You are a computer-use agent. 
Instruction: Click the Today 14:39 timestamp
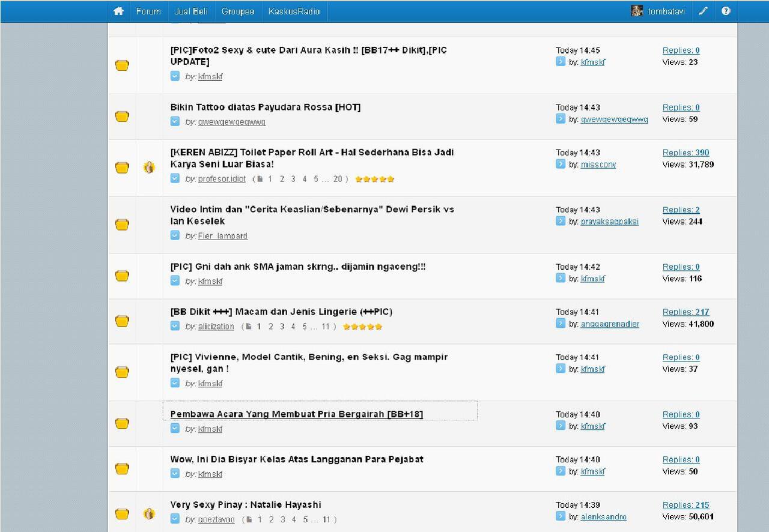click(578, 505)
